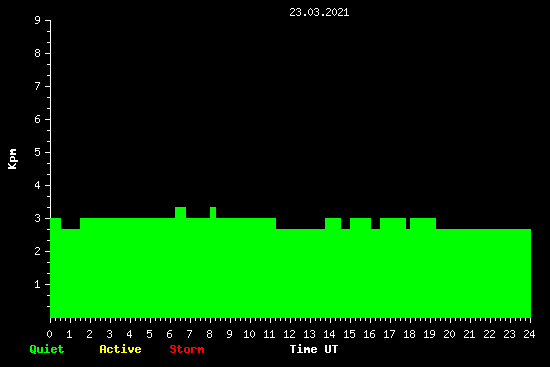Click the red Storm legend label
550x367 pixels.
(187, 349)
